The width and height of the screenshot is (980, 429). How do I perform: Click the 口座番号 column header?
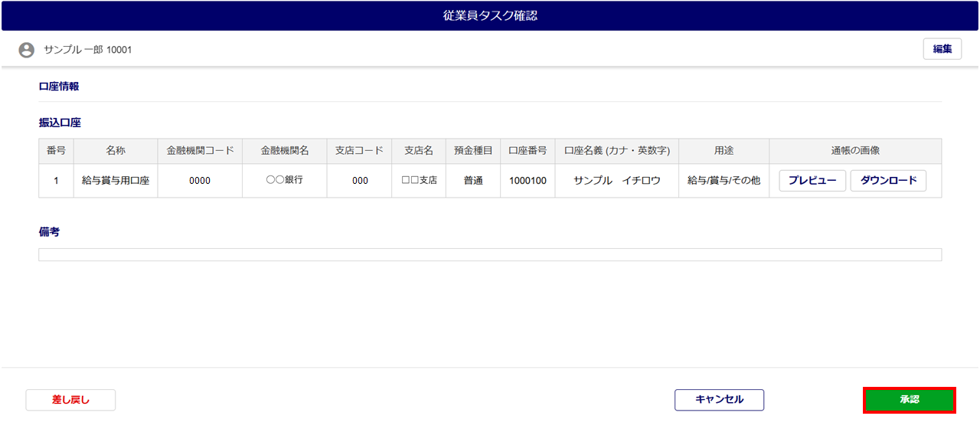528,151
